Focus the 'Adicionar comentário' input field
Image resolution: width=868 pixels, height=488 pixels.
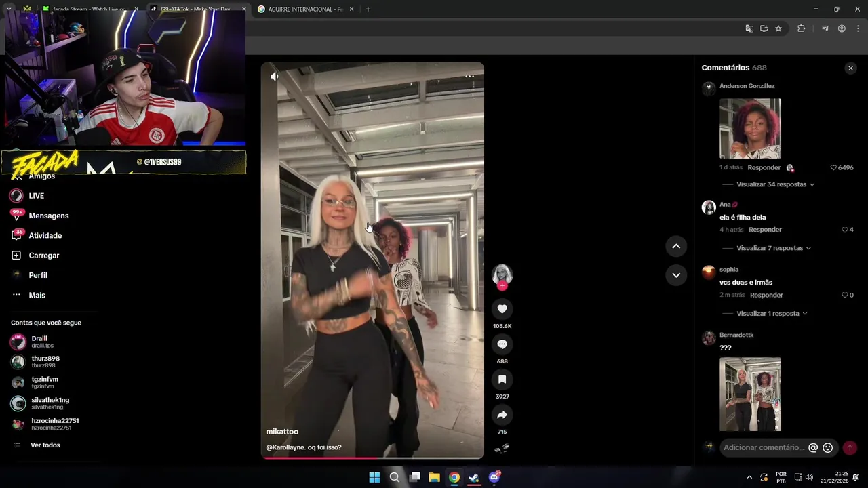pyautogui.click(x=764, y=447)
